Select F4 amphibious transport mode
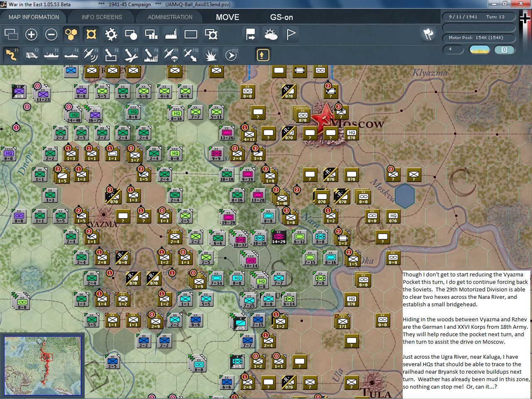Screen dimensions: 532x399 71,55
